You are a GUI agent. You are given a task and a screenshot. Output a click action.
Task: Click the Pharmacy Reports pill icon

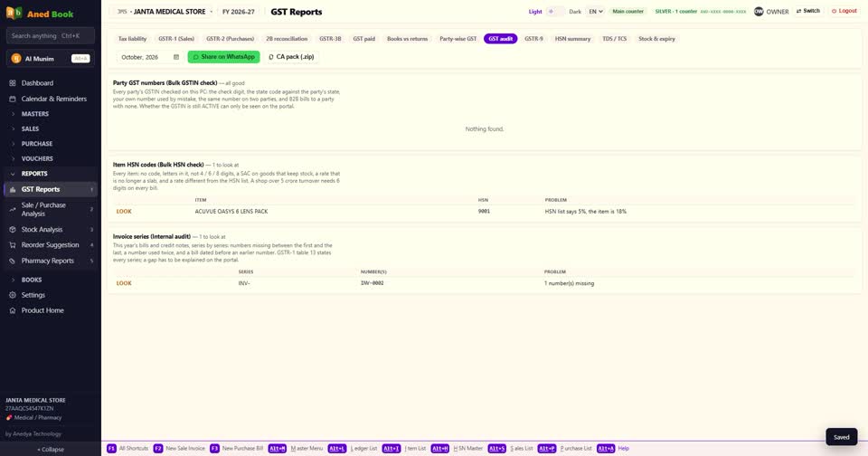12,261
